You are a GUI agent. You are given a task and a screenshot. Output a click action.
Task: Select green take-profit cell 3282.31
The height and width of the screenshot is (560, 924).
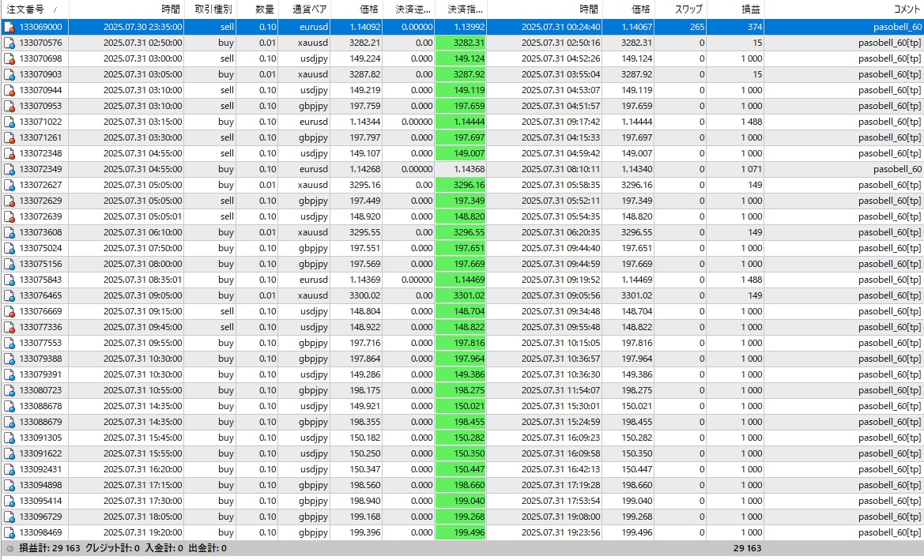click(x=461, y=43)
